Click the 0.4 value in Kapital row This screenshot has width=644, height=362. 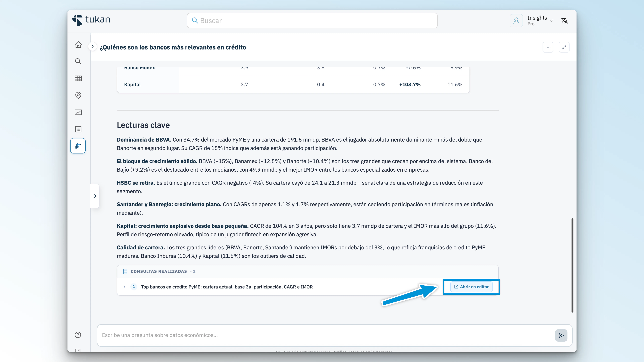tap(320, 84)
